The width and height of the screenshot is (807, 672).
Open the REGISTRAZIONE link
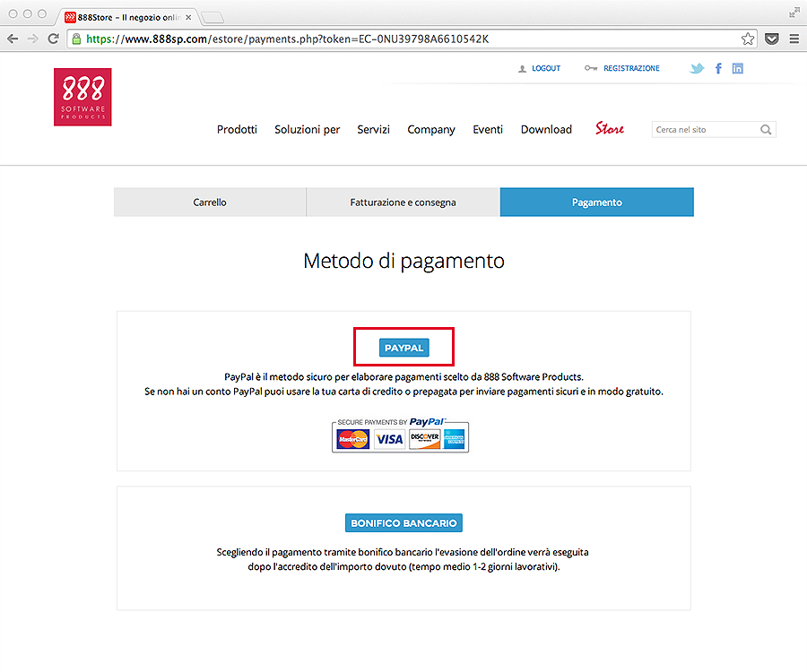pyautogui.click(x=631, y=68)
